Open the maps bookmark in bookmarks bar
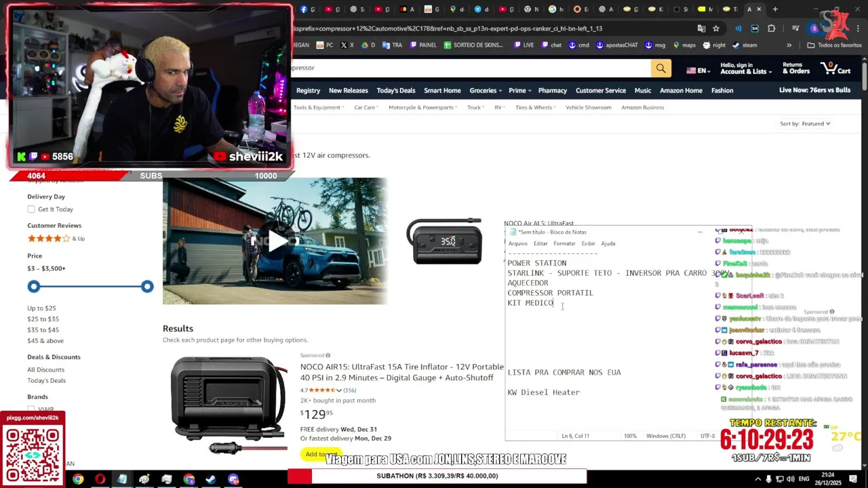This screenshot has height=488, width=868. pyautogui.click(x=684, y=45)
